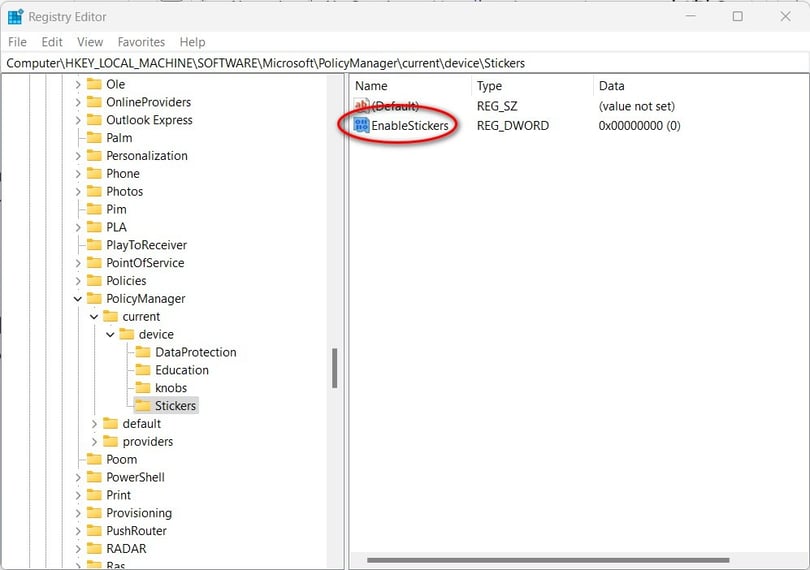Click the Education folder icon
This screenshot has height=570, width=810.
point(143,370)
